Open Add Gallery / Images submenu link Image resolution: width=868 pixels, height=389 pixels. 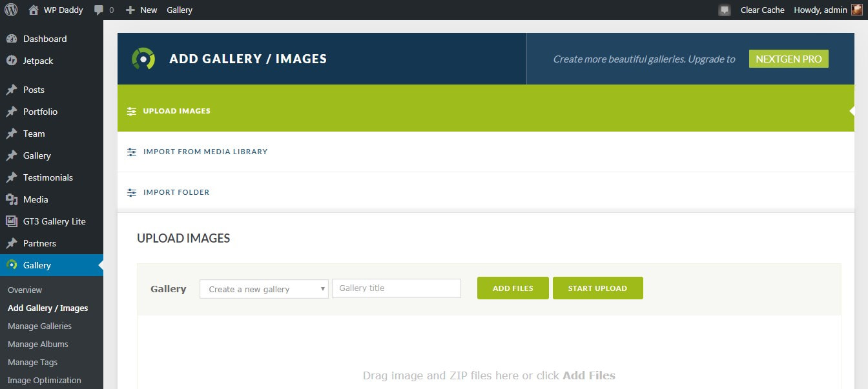click(x=48, y=308)
